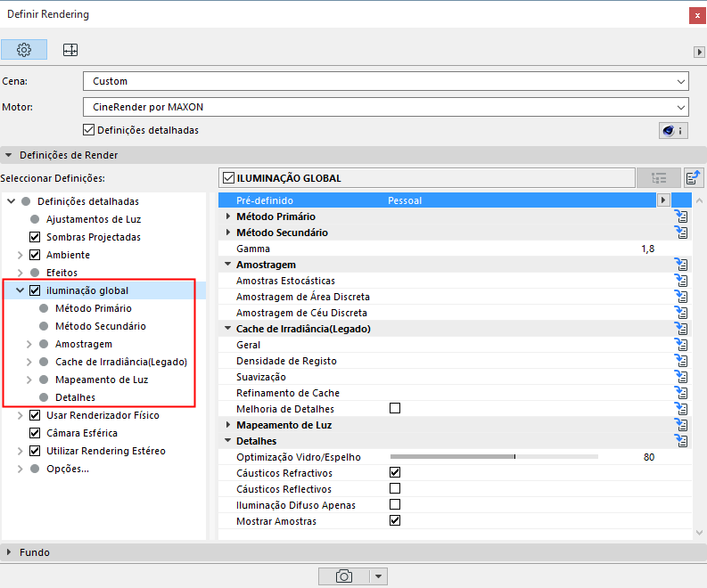Screen dimensions: 707x588
Task: Click the CineRender info icon button
Action: [x=673, y=131]
